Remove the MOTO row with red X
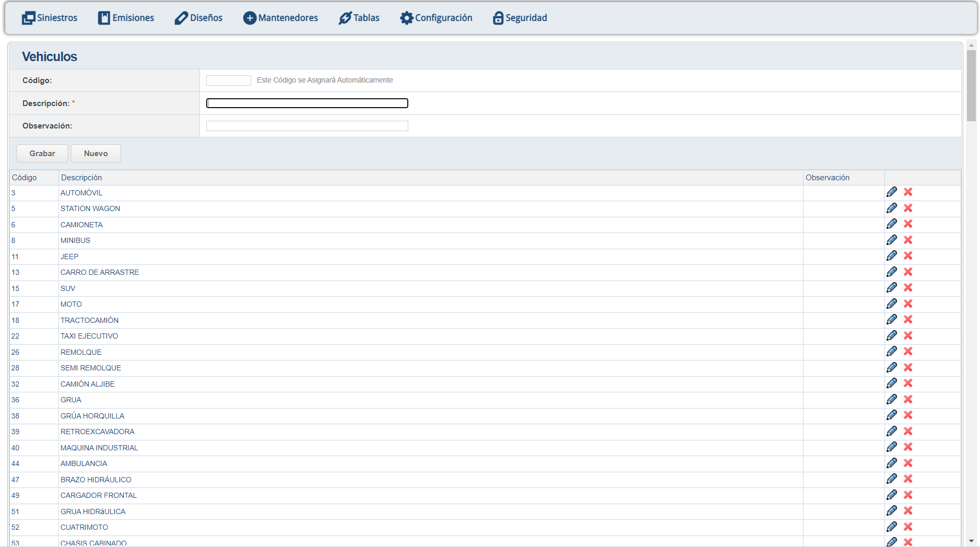The height and width of the screenshot is (547, 980). point(908,304)
